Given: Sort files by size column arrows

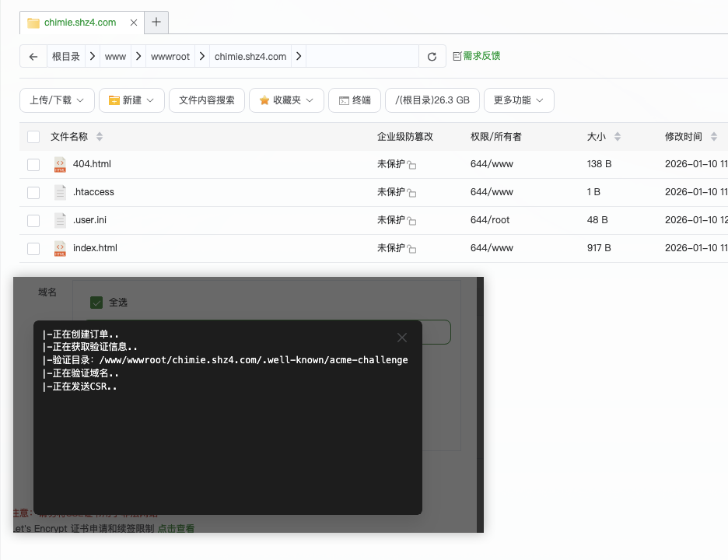Looking at the screenshot, I should (618, 137).
